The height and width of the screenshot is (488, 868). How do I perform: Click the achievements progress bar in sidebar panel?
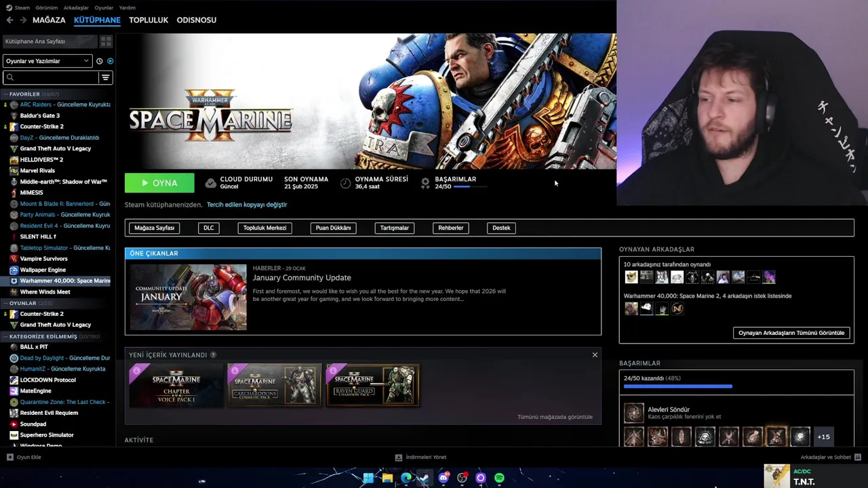(x=678, y=386)
